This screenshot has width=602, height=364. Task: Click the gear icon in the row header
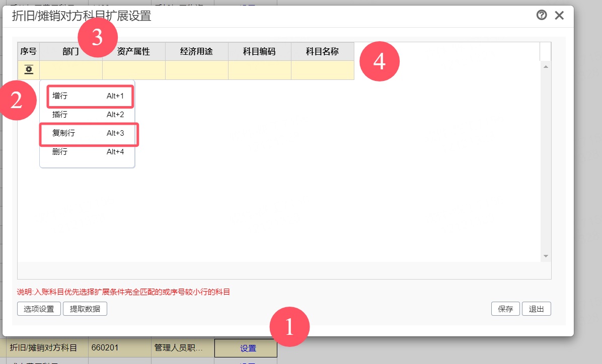29,70
